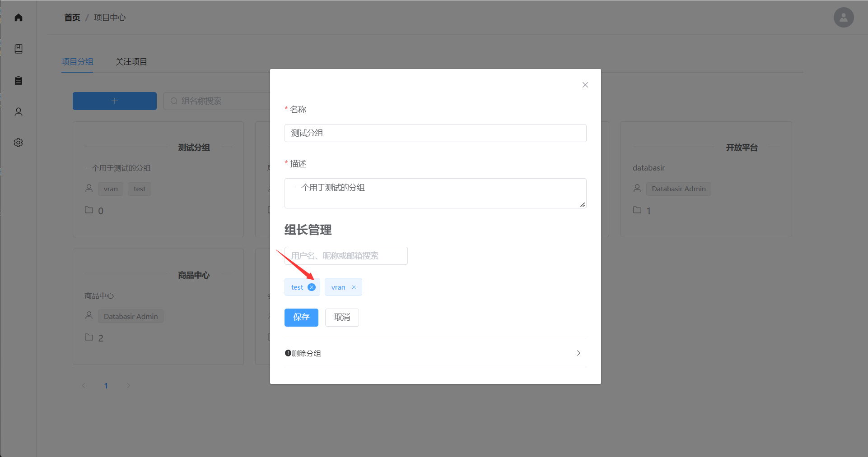This screenshot has height=457, width=868.
Task: Click the user avatar at top right
Action: [x=843, y=18]
